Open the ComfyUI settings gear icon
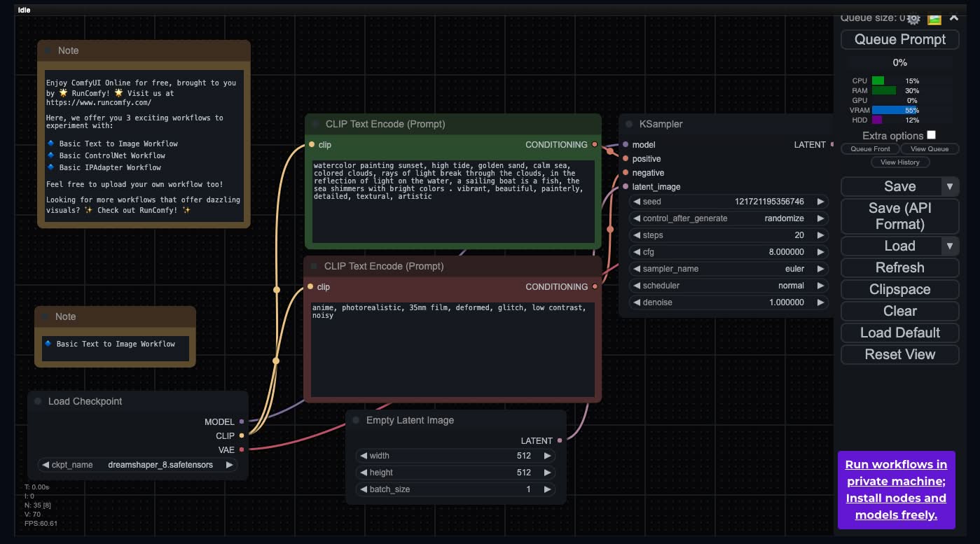The height and width of the screenshot is (544, 980). 913,20
